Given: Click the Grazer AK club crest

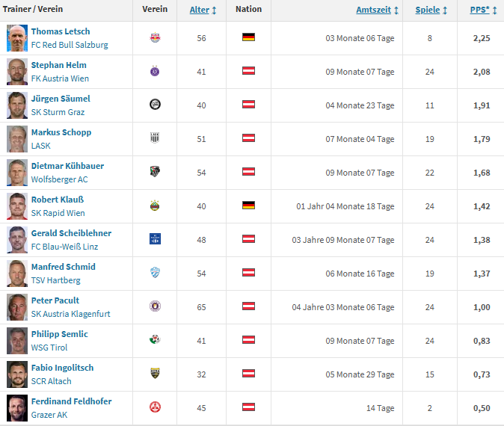Looking at the screenshot, I should coord(155,407).
